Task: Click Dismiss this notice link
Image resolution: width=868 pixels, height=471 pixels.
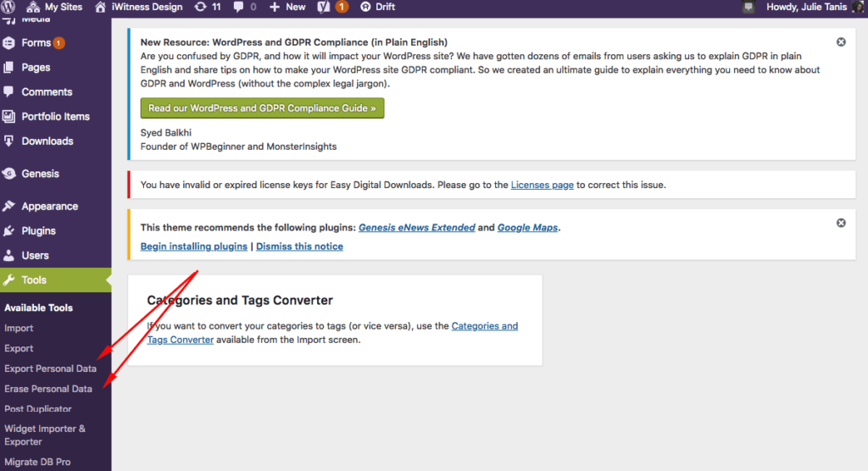Action: pyautogui.click(x=299, y=247)
